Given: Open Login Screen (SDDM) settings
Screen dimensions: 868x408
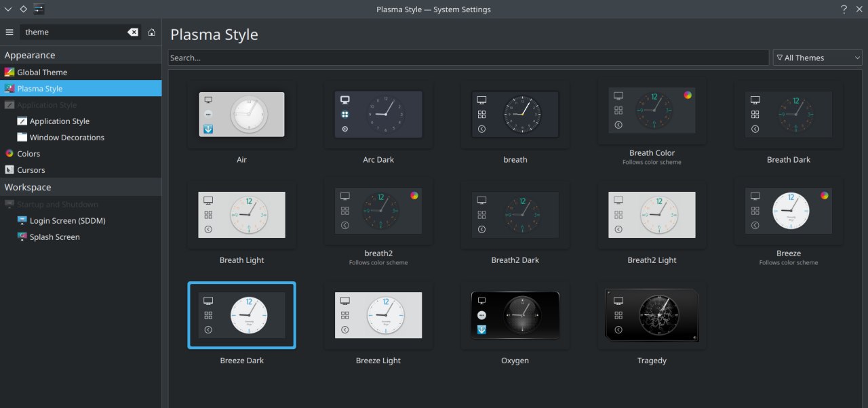Looking at the screenshot, I should pos(81,220).
